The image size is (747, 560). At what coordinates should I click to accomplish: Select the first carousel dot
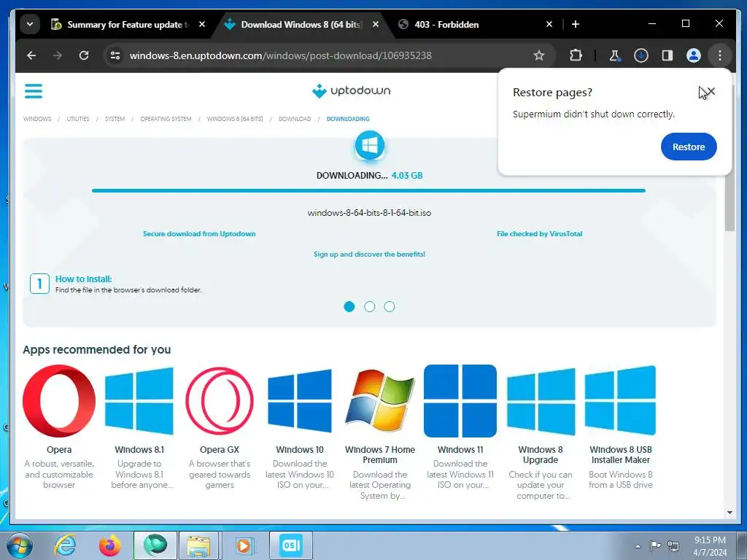point(349,307)
